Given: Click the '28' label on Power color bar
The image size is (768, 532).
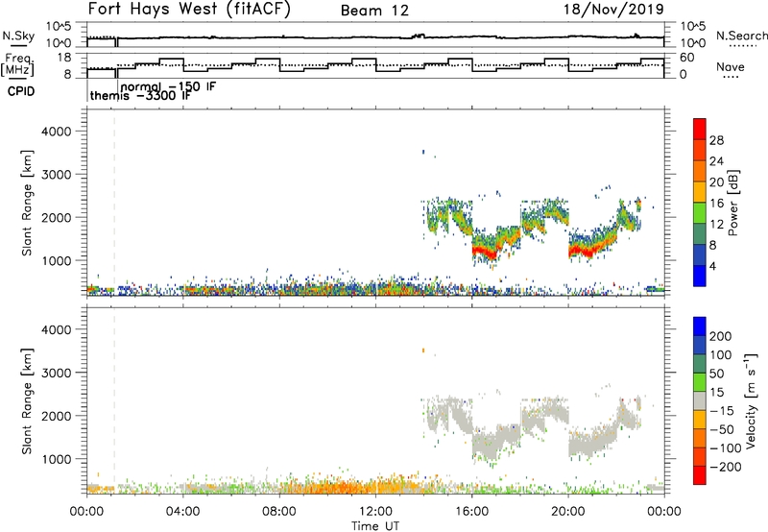Looking at the screenshot, I should [x=716, y=140].
